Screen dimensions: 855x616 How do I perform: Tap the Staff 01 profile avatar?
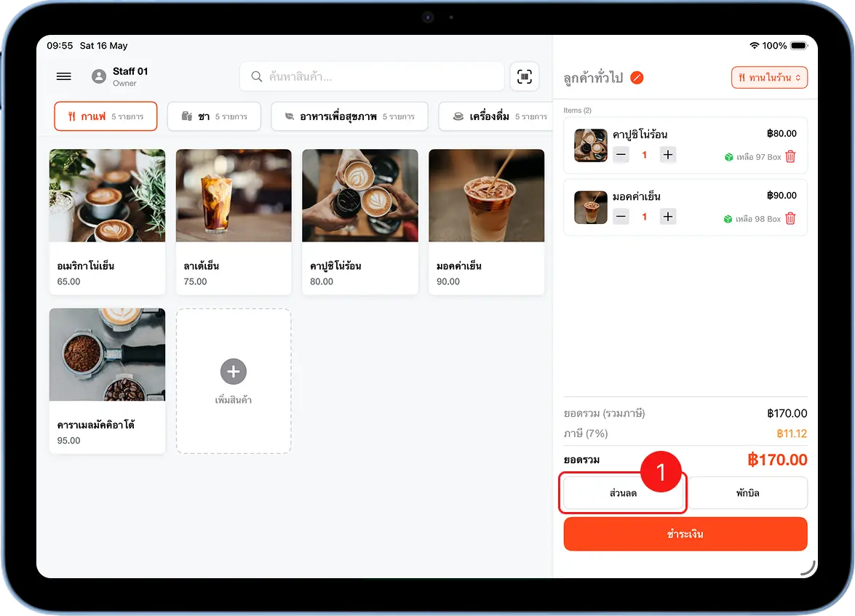pyautogui.click(x=99, y=76)
